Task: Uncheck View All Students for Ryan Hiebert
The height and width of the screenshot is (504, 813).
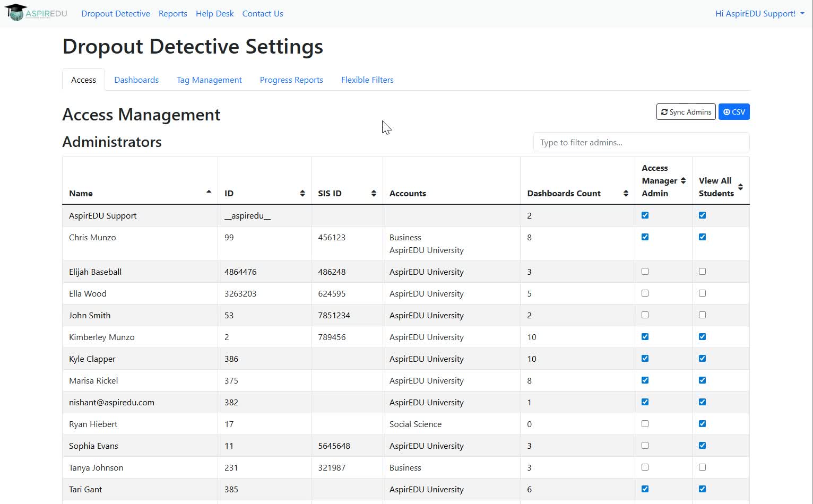Action: [x=702, y=424]
